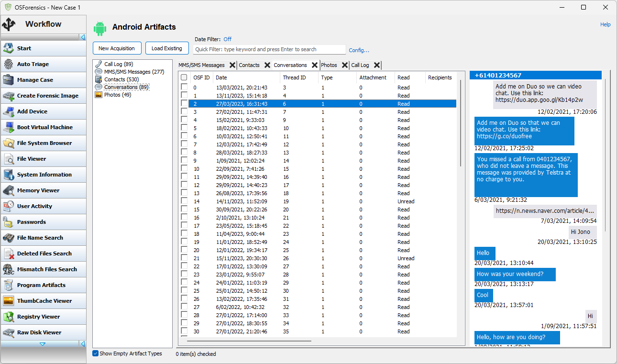
Task: Click the New Acquisition button
Action: pyautogui.click(x=117, y=48)
